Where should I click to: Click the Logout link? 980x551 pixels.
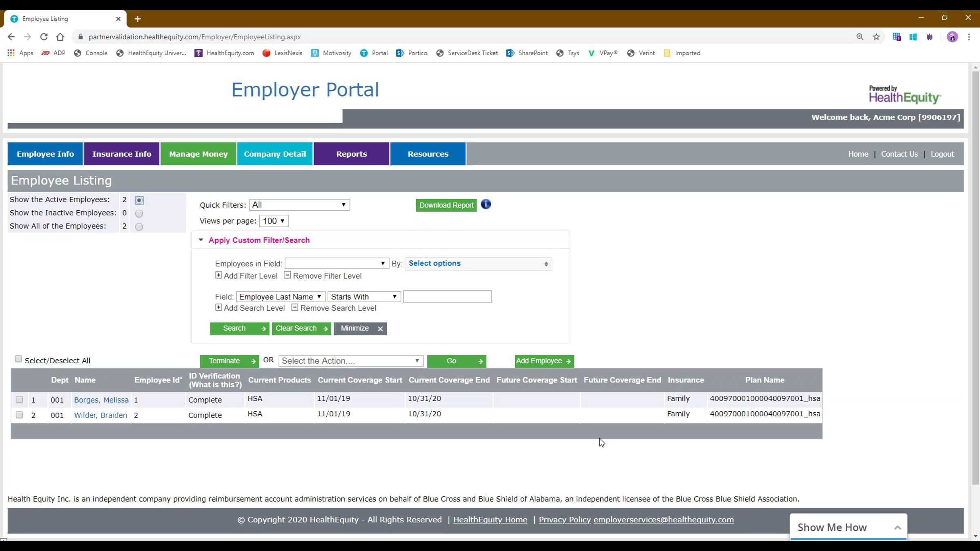[x=942, y=154]
